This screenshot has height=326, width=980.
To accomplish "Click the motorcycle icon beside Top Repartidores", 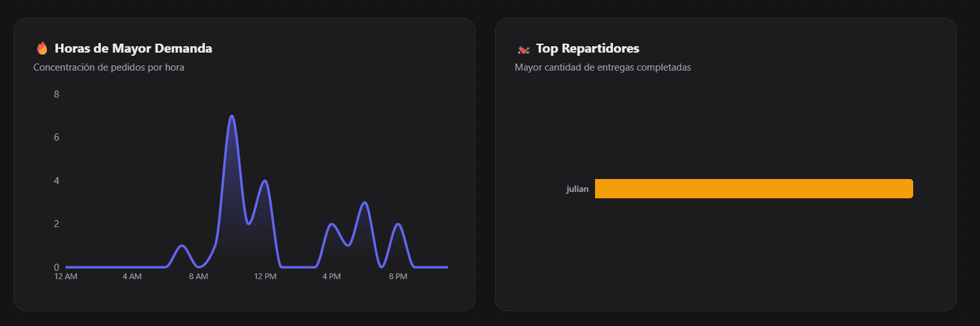I will 523,49.
